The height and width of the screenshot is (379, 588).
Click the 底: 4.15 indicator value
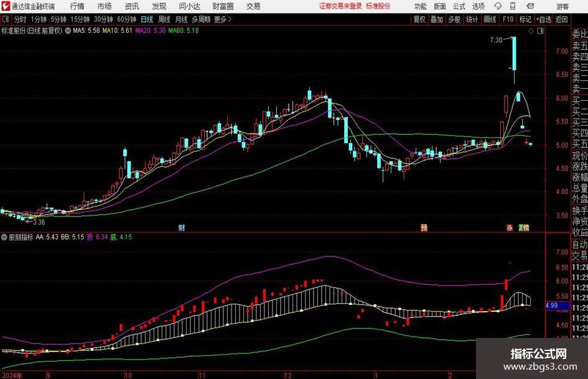tap(121, 237)
